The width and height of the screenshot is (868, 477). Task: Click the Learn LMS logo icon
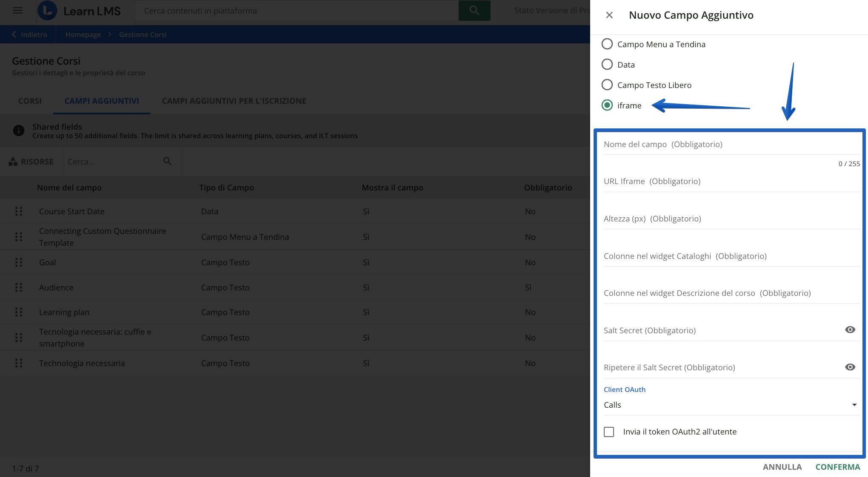pyautogui.click(x=47, y=11)
